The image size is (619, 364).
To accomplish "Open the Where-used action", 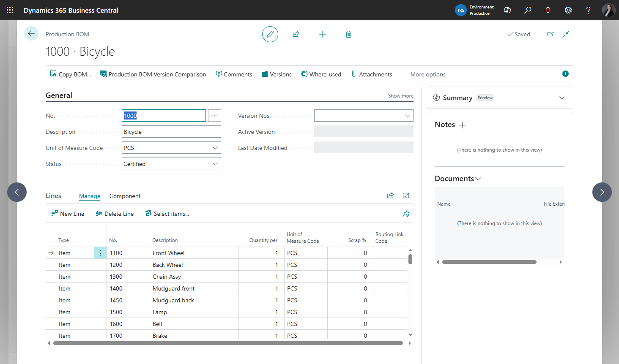I will coord(321,74).
